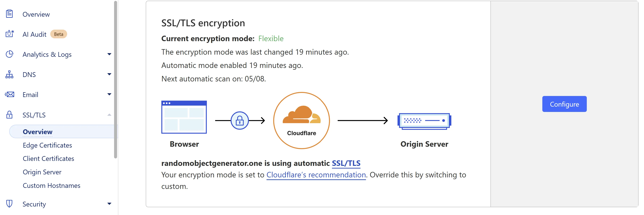The image size is (644, 215).
Task: Click the Cloudflare cloud logo circle
Action: (x=301, y=120)
